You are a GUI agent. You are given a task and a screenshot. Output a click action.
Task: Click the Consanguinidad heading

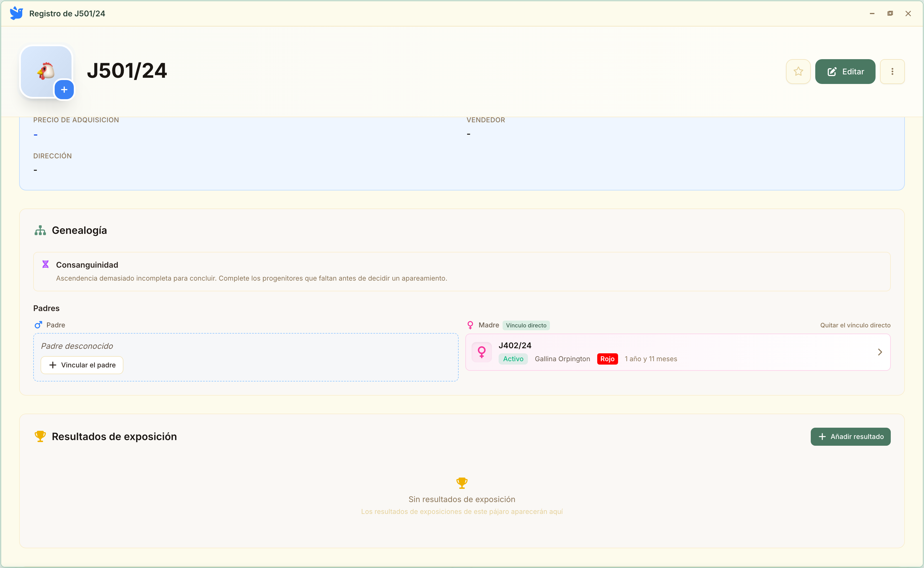[x=87, y=265]
